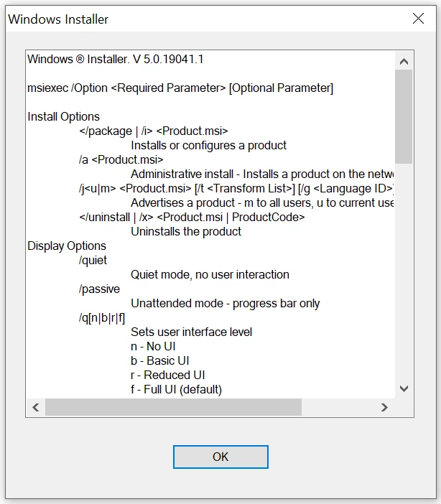
Task: Click the 'n - No UI' line
Action: pos(153,346)
